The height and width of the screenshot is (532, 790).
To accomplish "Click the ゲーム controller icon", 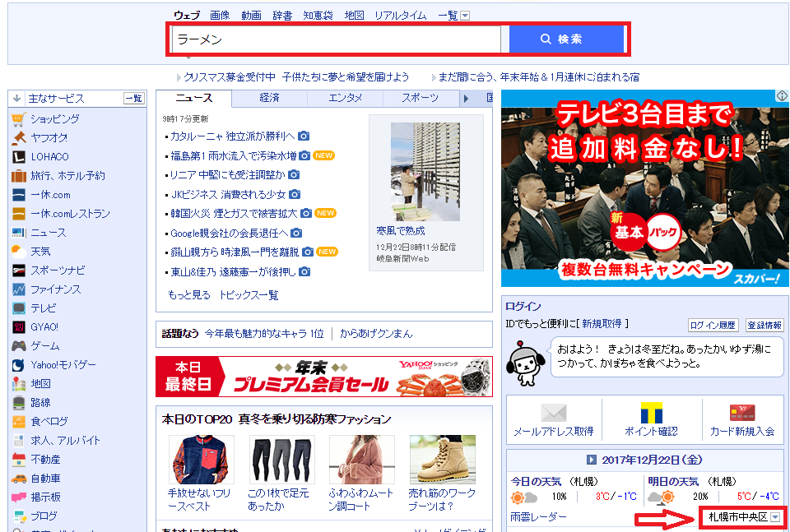I will (18, 346).
